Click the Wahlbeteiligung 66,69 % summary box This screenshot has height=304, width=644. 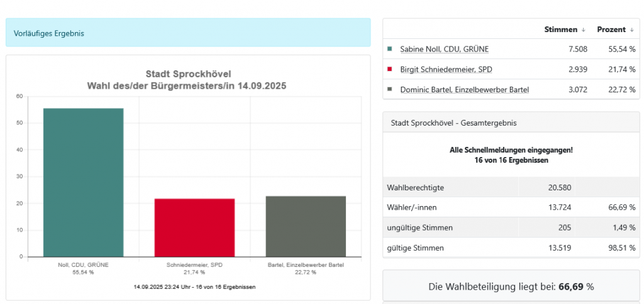(x=511, y=286)
